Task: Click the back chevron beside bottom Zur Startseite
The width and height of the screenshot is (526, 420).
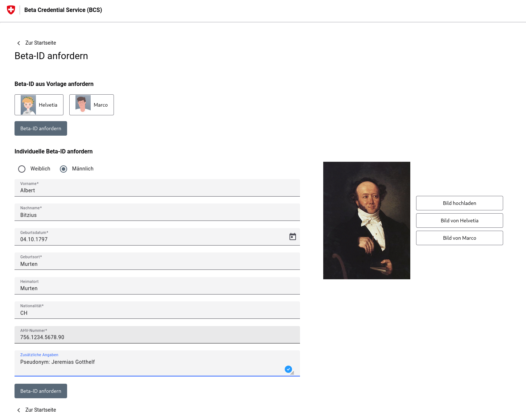Action: tap(19, 410)
